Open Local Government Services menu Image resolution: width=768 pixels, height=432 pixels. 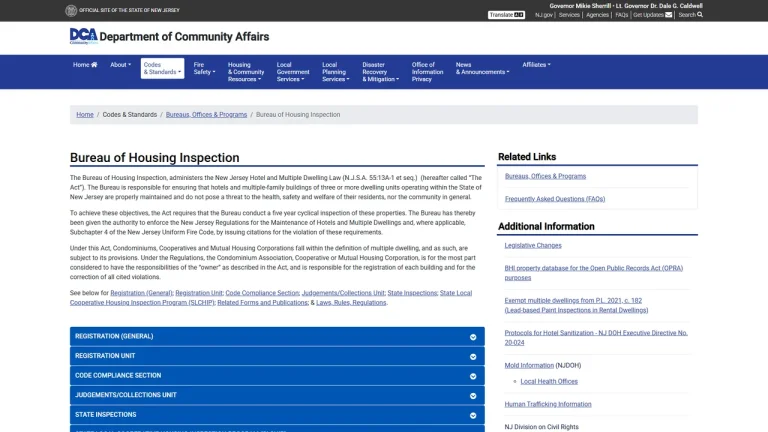[292, 72]
